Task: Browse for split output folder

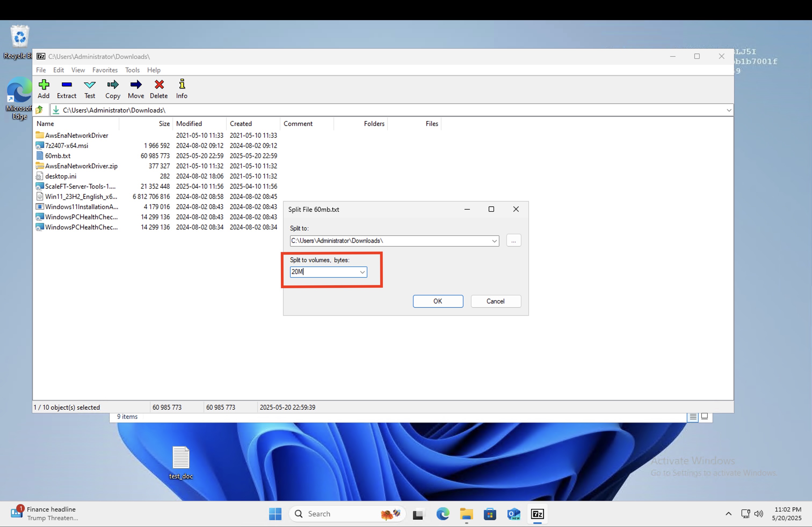Action: click(x=513, y=241)
